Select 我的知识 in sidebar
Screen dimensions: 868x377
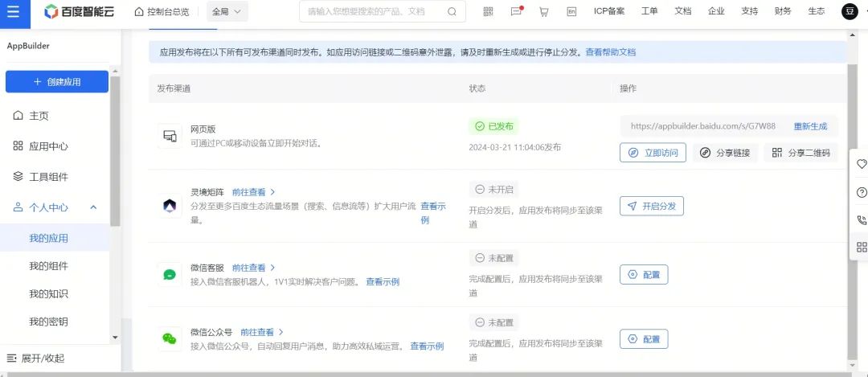(49, 293)
